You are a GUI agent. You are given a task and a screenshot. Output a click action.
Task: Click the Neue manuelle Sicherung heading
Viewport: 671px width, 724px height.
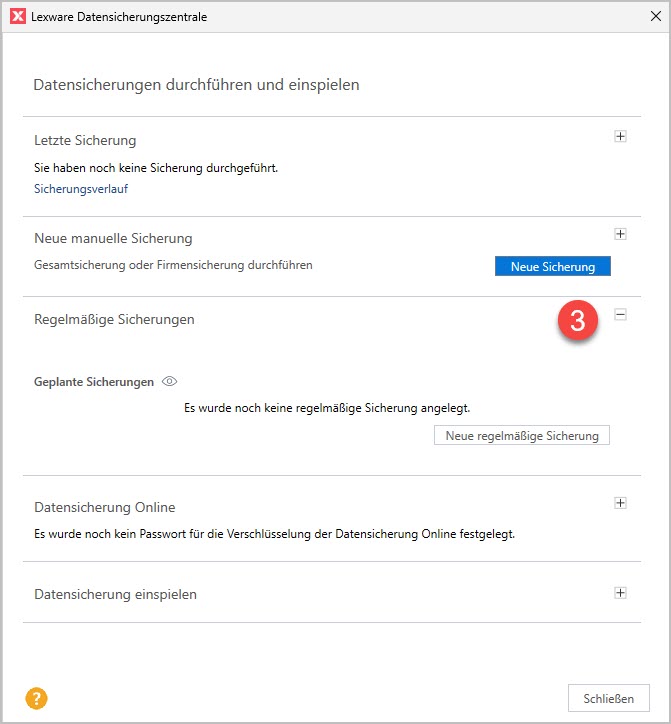113,238
